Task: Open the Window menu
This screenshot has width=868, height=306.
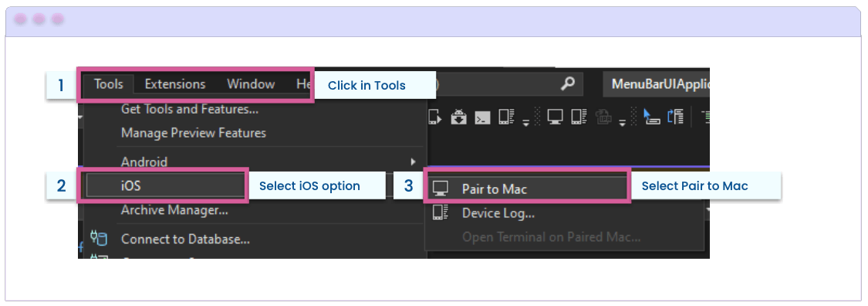Action: [x=251, y=84]
